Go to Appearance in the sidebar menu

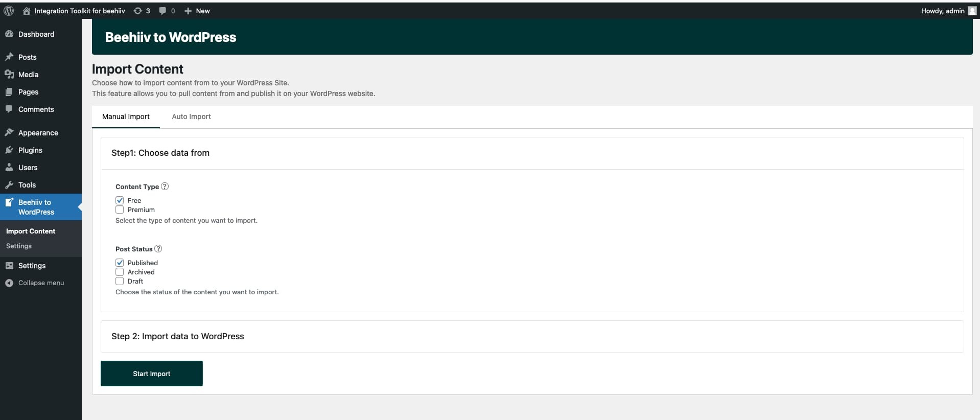(x=38, y=133)
